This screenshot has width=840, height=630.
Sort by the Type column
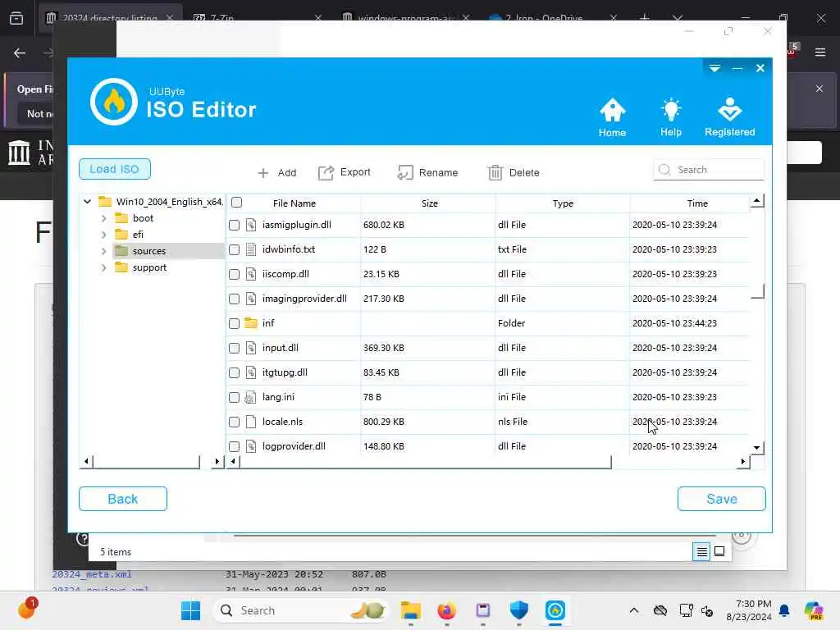(x=563, y=203)
